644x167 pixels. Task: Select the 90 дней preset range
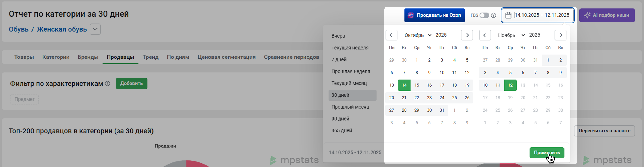340,119
